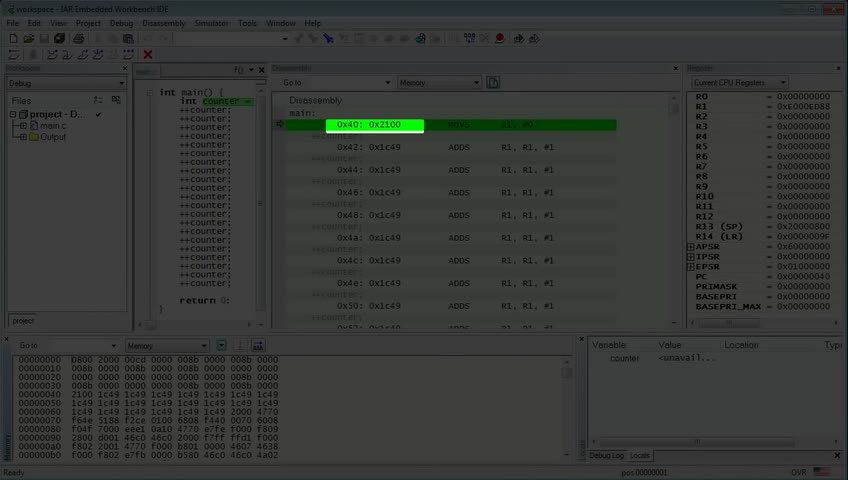Screen dimensions: 848x480
Task: Click the Toggle Breakpoint icon with dots
Action: click(469, 38)
